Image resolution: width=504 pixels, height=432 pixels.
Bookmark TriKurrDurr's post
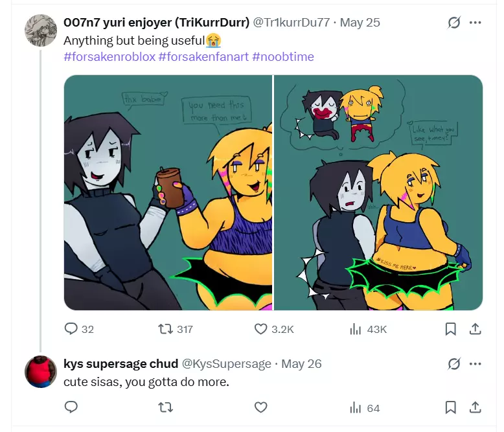coord(451,329)
